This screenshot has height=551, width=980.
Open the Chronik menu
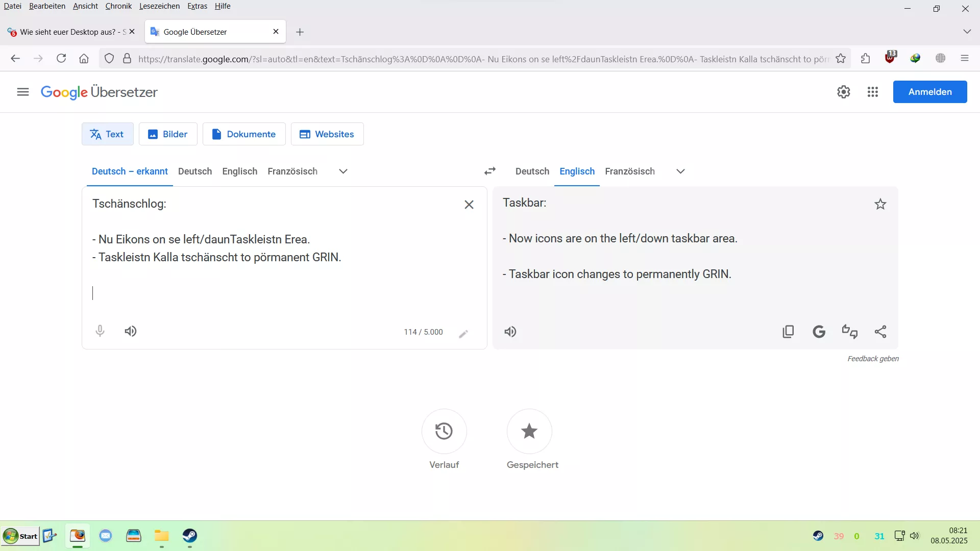118,6
